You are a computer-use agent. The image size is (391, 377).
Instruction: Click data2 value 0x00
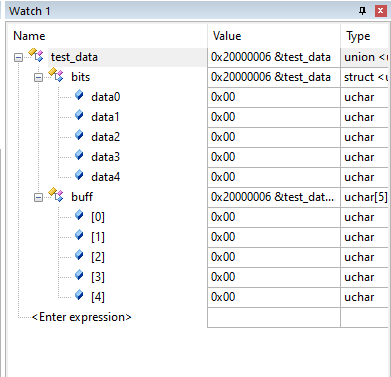point(274,137)
